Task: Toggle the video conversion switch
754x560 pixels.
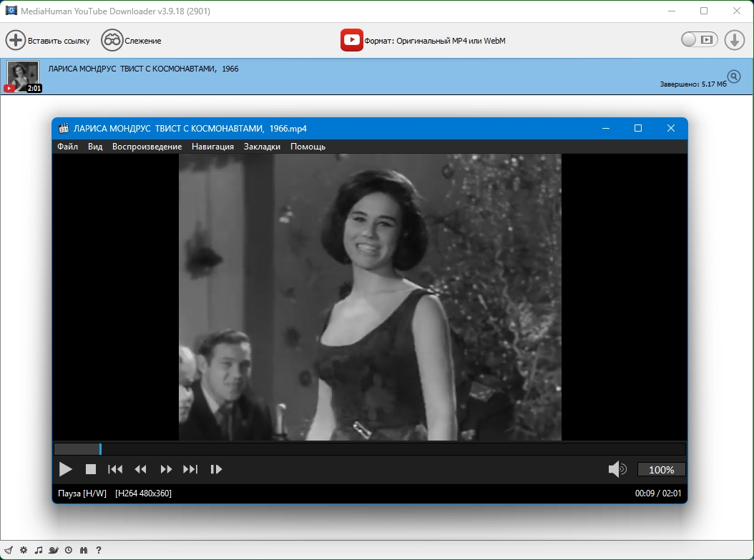Action: tap(699, 40)
